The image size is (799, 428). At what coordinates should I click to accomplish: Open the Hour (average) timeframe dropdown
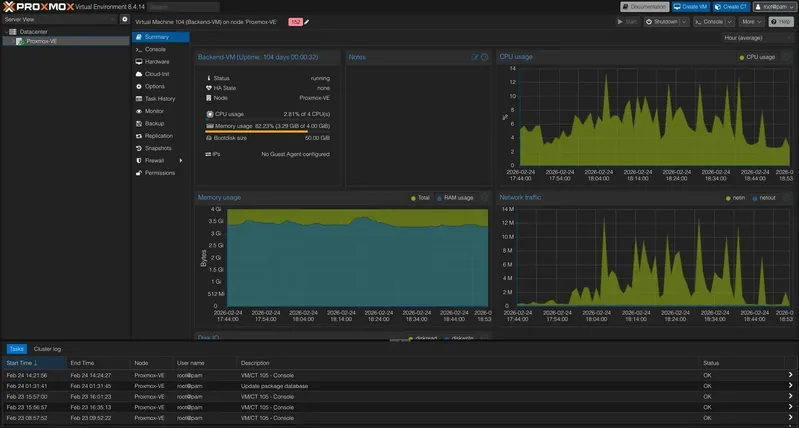(757, 38)
